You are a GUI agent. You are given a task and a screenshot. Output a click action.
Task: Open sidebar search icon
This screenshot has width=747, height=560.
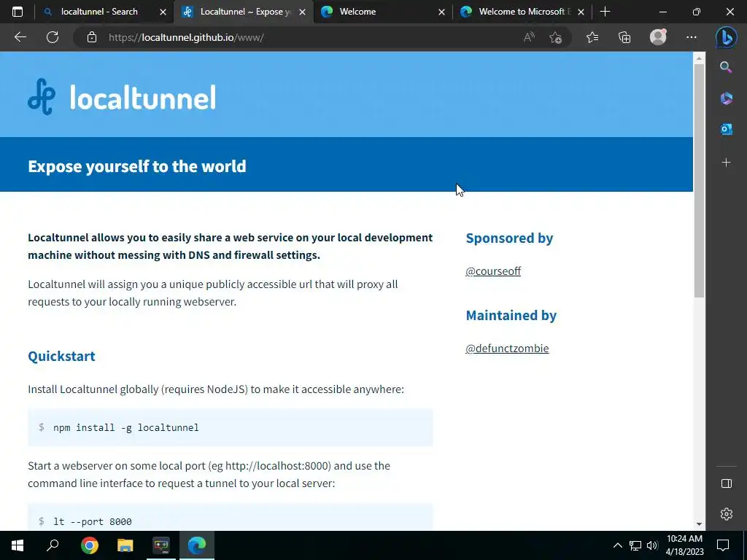tap(726, 67)
